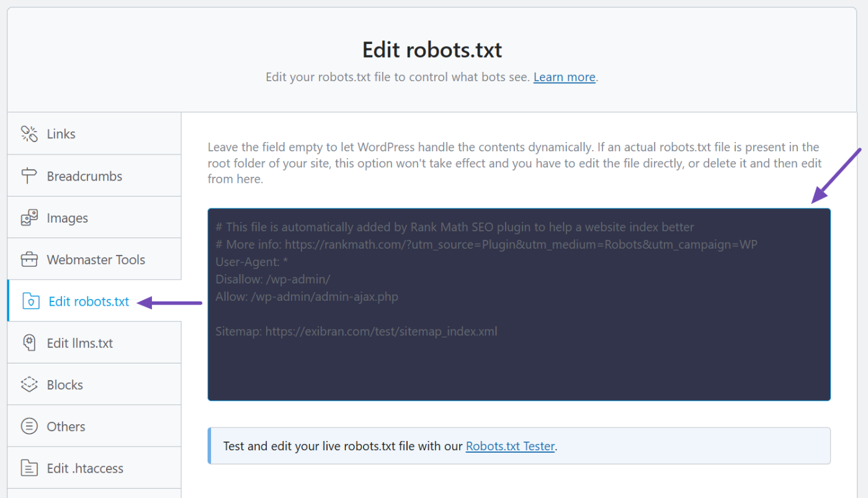Image resolution: width=868 pixels, height=498 pixels.
Task: Click the 'Disallow: /wp-admin/' line
Action: tap(273, 279)
